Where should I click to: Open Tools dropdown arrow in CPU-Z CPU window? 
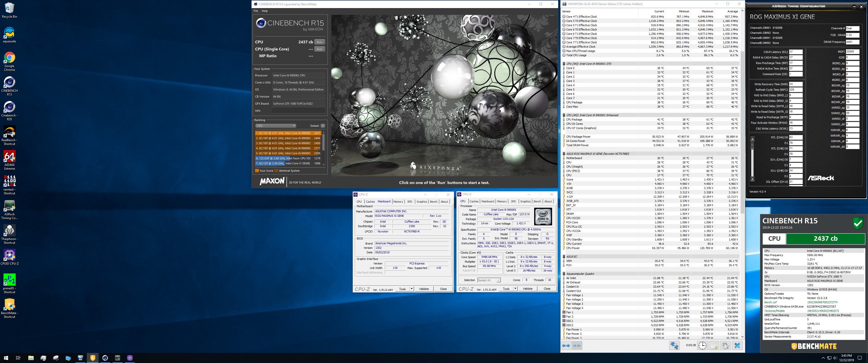[515, 289]
